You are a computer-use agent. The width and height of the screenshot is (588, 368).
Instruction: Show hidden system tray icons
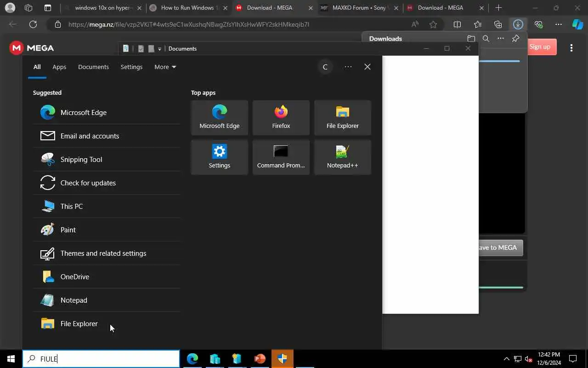coord(507,359)
